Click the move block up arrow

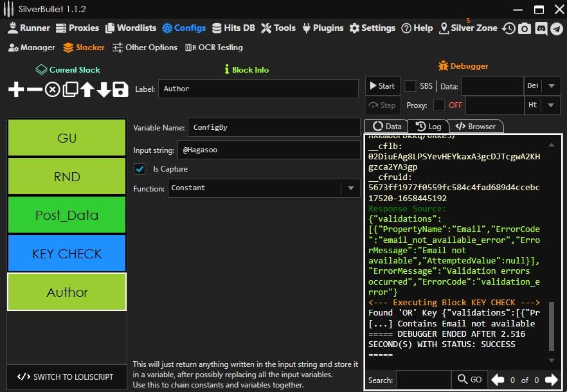point(87,90)
